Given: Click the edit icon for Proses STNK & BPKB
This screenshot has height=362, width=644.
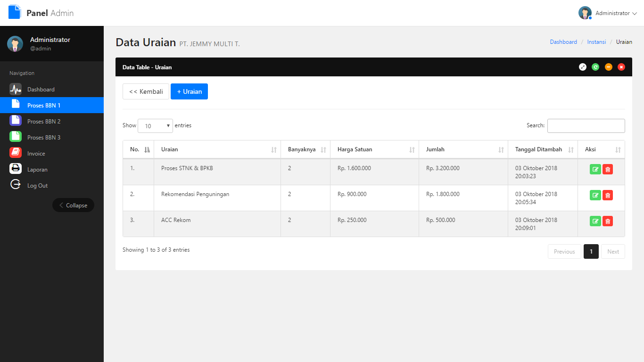Looking at the screenshot, I should click(595, 170).
